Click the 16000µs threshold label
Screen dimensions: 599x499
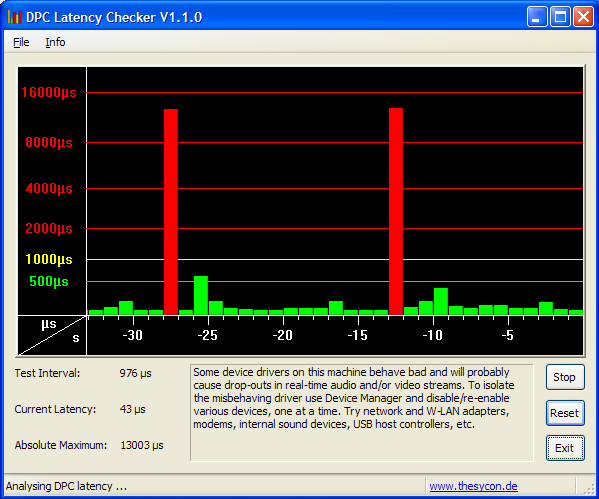tap(49, 92)
